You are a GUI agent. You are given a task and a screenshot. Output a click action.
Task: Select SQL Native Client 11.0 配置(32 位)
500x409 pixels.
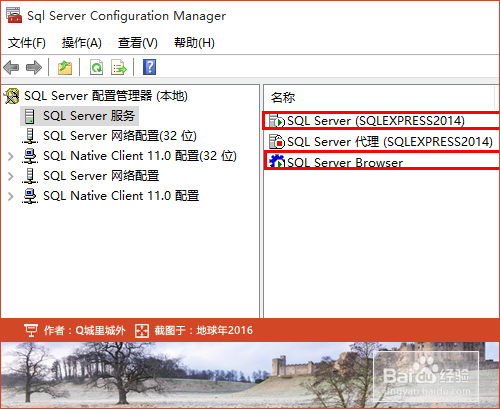tap(140, 156)
